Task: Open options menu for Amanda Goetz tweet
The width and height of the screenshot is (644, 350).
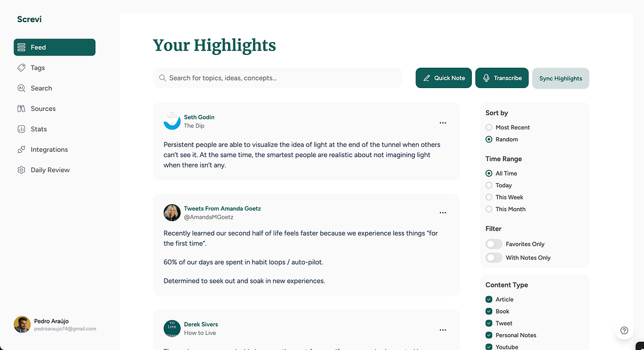Action: (443, 212)
